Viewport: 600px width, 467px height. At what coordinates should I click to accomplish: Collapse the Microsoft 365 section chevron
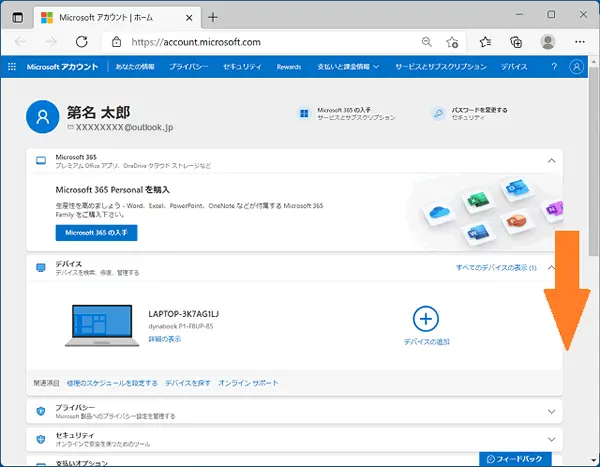click(x=551, y=161)
